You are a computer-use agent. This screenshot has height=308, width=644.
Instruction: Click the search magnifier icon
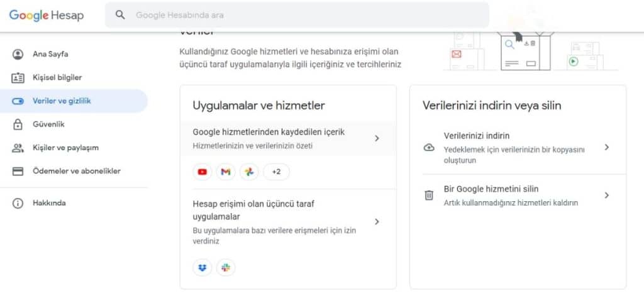(x=120, y=15)
